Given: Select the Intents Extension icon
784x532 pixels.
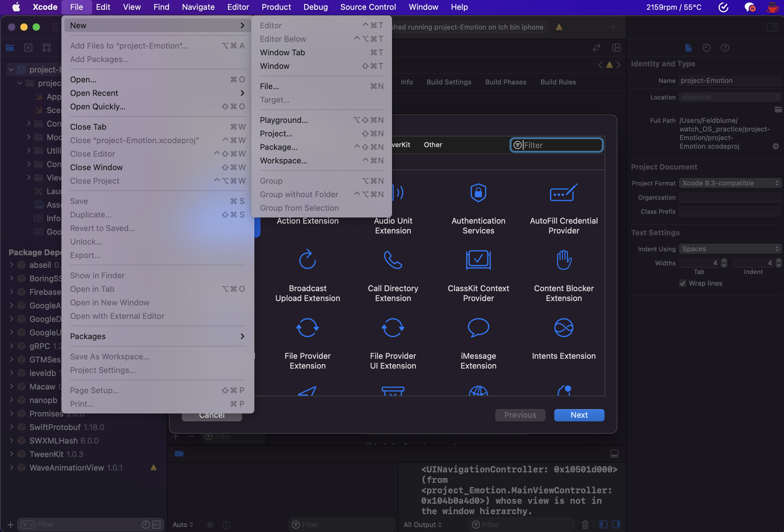Looking at the screenshot, I should (563, 327).
